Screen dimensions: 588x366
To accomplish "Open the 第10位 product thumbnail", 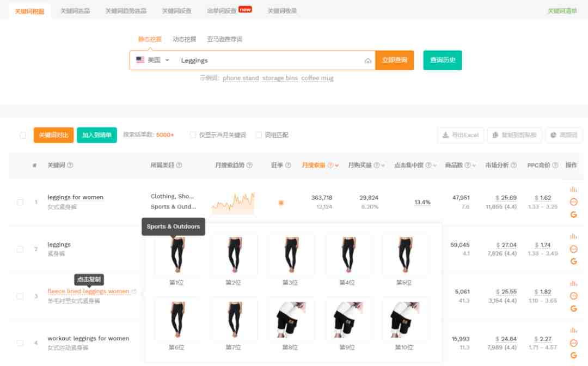I will click(404, 320).
